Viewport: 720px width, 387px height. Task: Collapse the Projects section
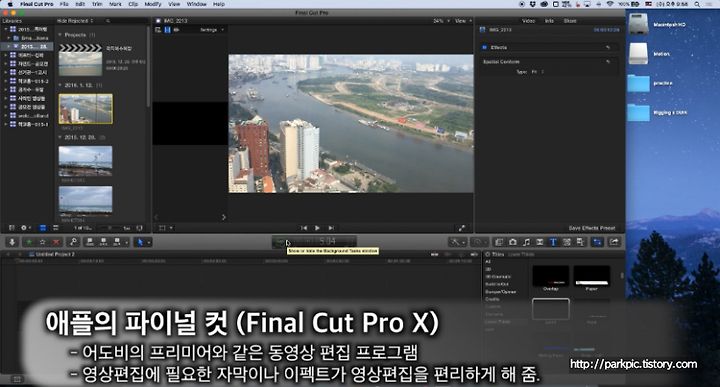[x=60, y=35]
